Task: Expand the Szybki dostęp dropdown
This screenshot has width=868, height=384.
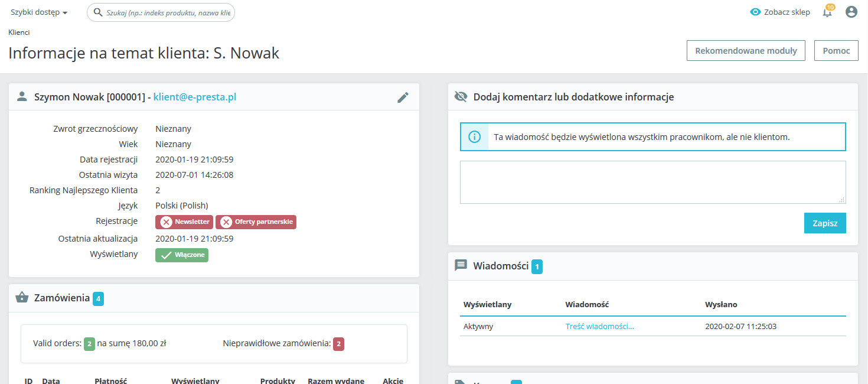Action: coord(39,12)
